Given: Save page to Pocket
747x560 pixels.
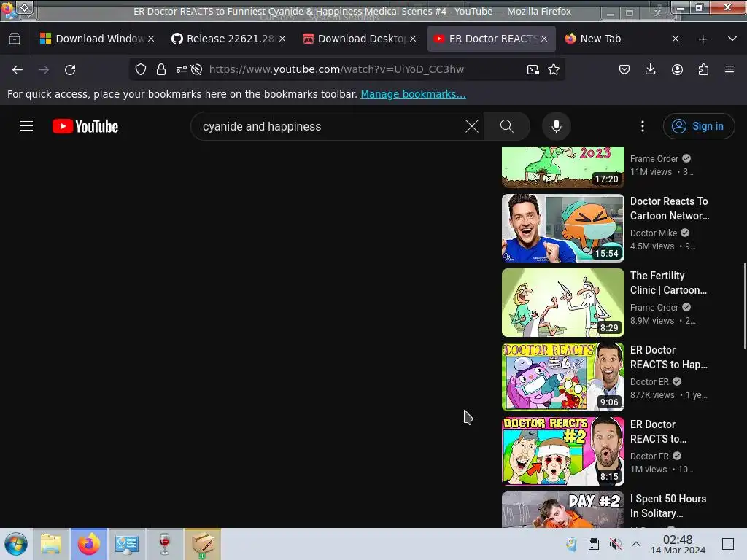Looking at the screenshot, I should (x=624, y=69).
